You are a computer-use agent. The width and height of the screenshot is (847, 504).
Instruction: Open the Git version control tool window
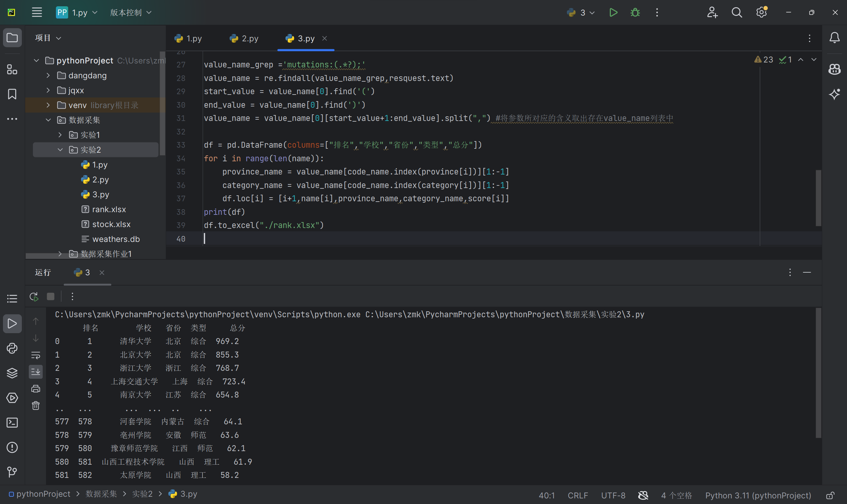pos(12,472)
